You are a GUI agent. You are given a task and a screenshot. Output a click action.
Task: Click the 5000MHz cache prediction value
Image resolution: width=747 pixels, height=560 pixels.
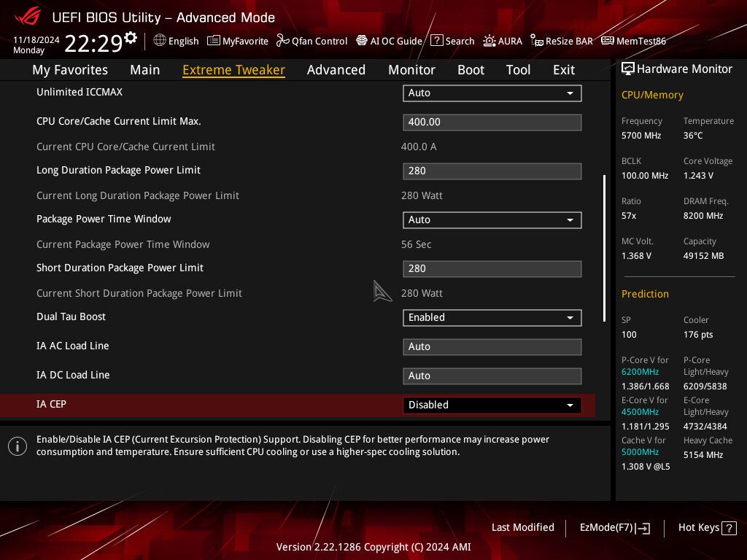pos(640,452)
